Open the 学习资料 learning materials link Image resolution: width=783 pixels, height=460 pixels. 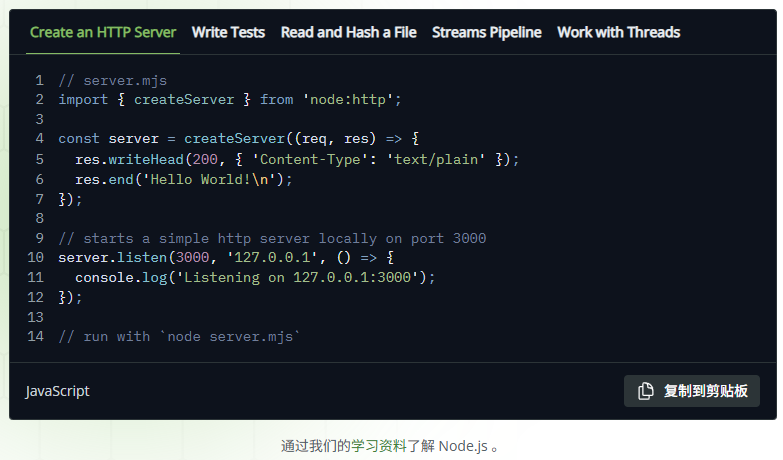pyautogui.click(x=379, y=446)
